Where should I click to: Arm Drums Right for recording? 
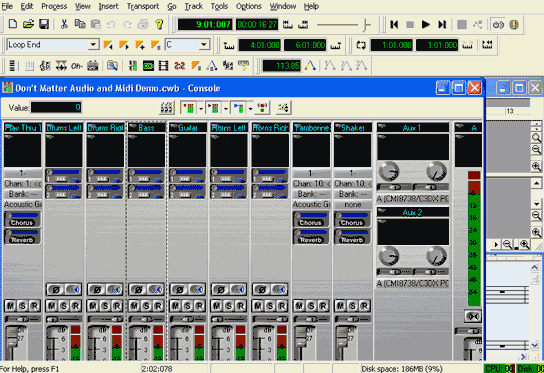point(117,306)
